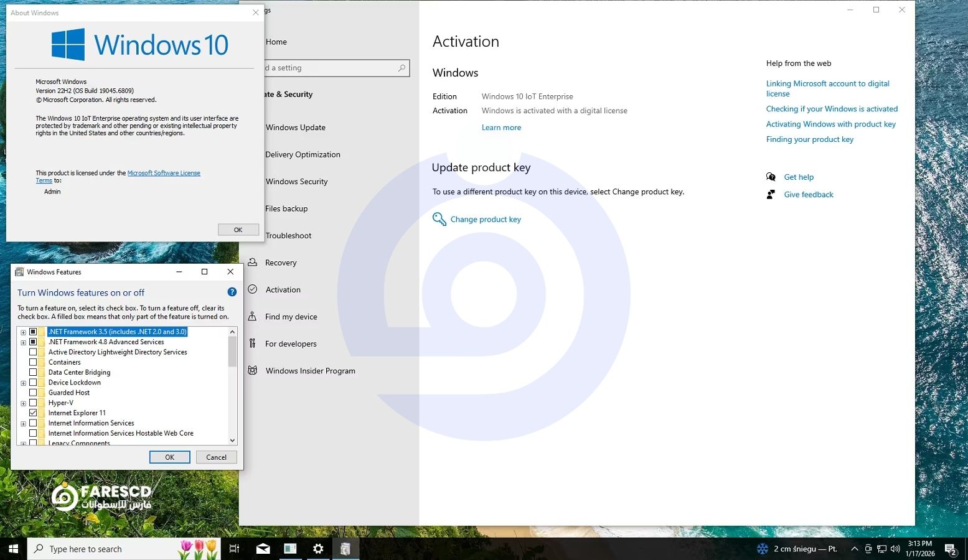
Task: Expand the Internet Information Services node
Action: [x=23, y=424]
